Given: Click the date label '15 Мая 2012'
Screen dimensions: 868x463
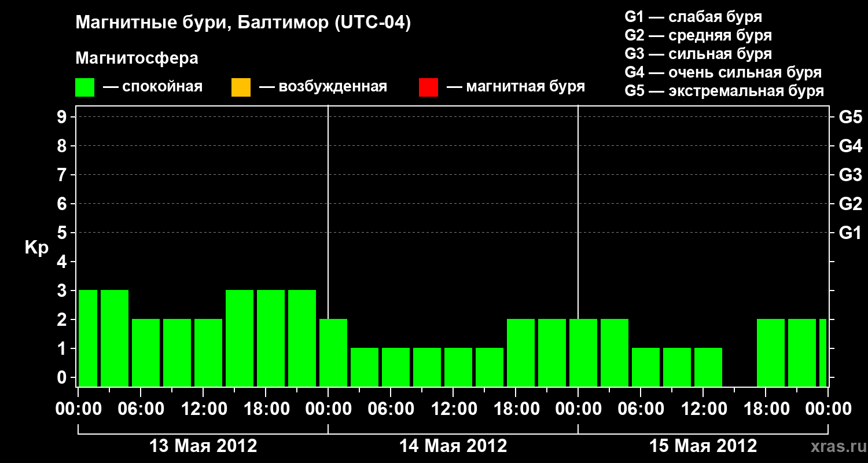Looking at the screenshot, I should click(x=703, y=446).
